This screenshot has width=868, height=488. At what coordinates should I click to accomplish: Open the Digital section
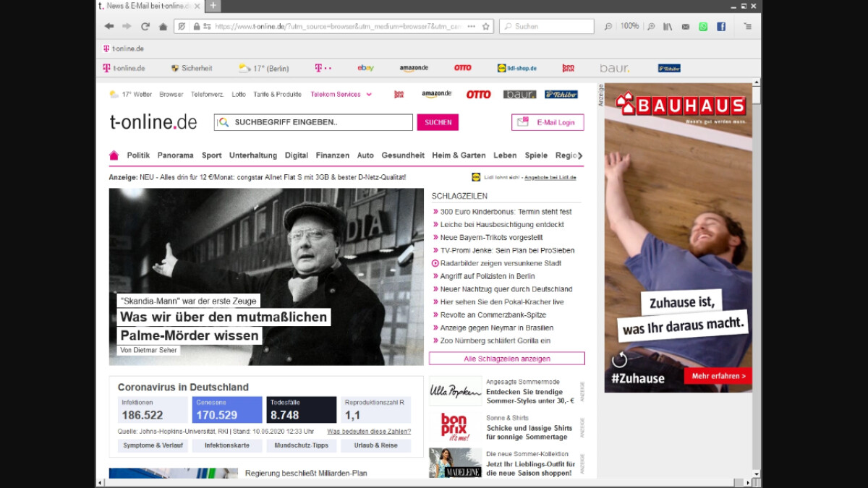(x=297, y=155)
